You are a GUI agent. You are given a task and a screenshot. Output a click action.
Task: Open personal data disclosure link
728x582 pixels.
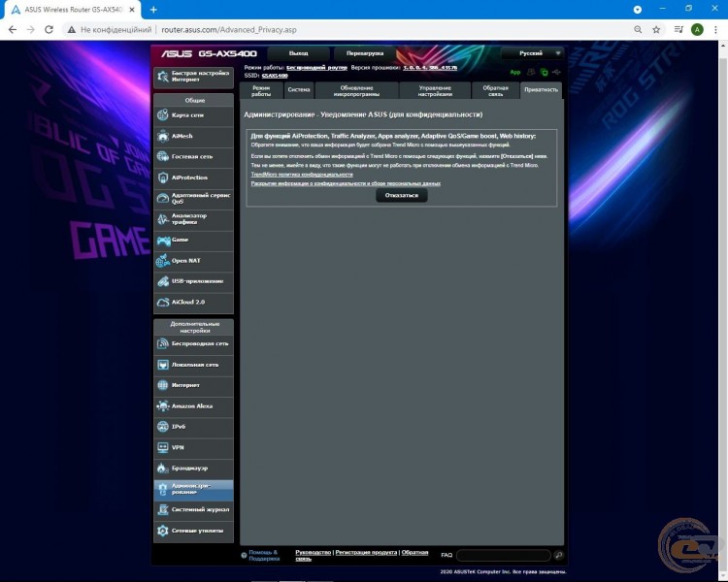[346, 183]
